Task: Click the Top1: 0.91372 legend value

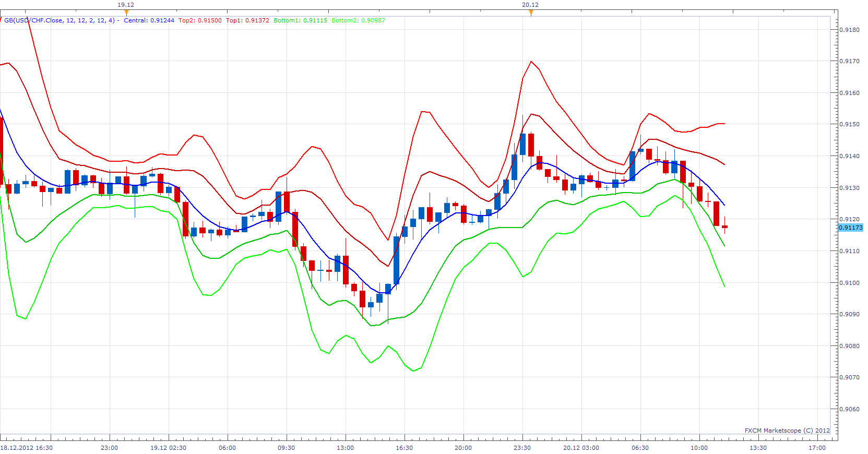Action: pos(247,20)
